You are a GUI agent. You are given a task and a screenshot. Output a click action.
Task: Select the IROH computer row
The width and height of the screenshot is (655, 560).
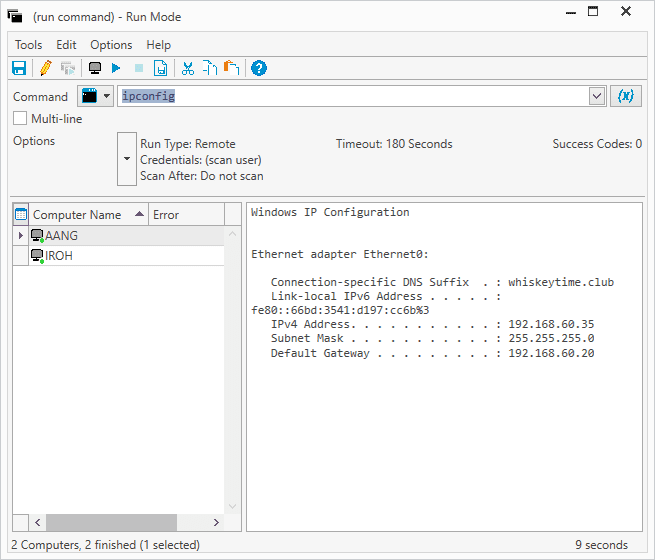click(127, 256)
